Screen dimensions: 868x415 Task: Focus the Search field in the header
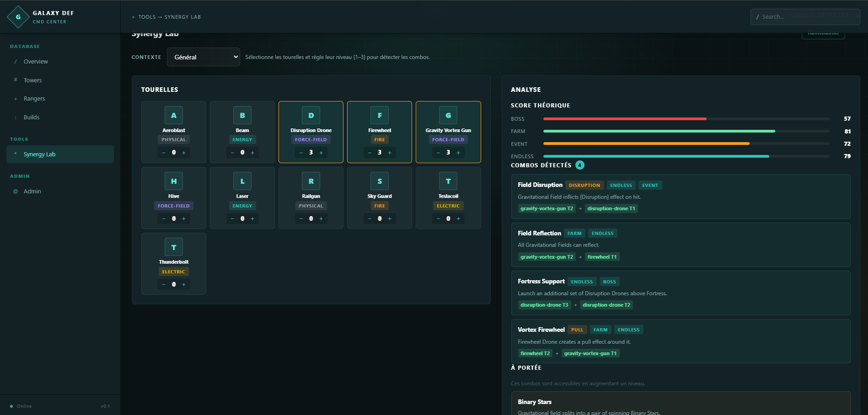[x=805, y=17]
